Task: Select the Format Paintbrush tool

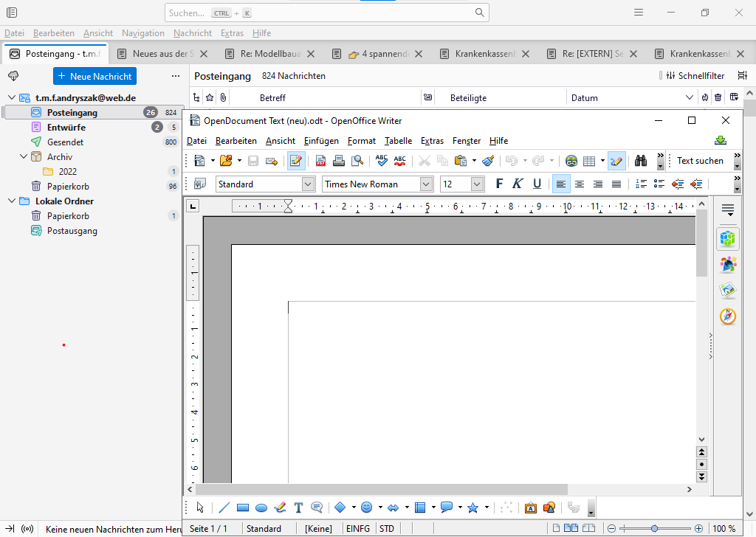Action: click(488, 161)
